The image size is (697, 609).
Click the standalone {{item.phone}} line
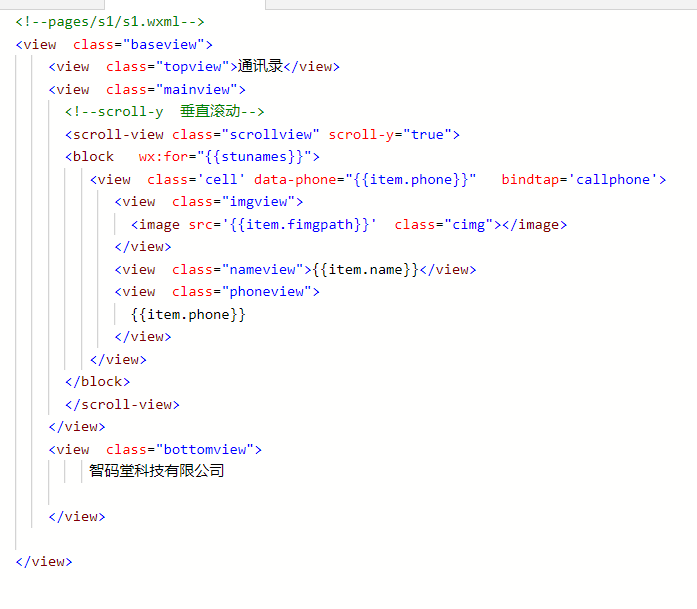point(188,315)
